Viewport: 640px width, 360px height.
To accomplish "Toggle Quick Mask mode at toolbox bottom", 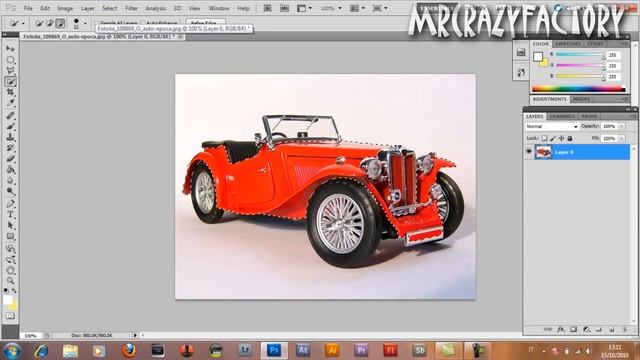I will (x=10, y=316).
